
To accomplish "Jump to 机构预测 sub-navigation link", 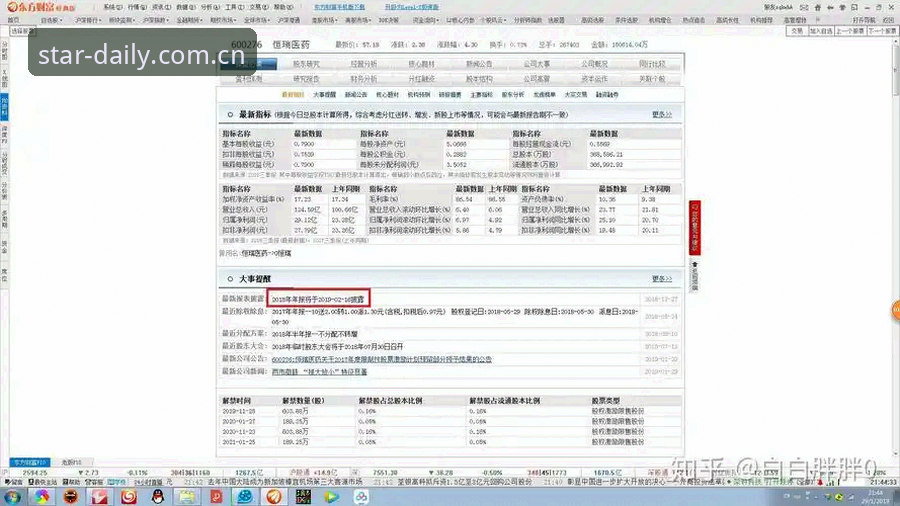I will (418, 95).
